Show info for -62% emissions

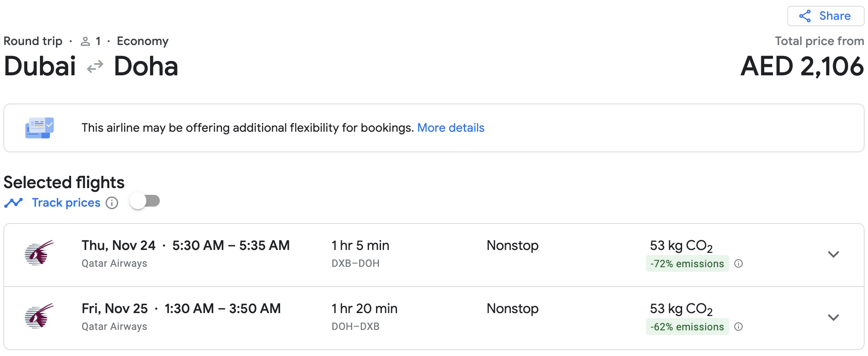coord(738,327)
